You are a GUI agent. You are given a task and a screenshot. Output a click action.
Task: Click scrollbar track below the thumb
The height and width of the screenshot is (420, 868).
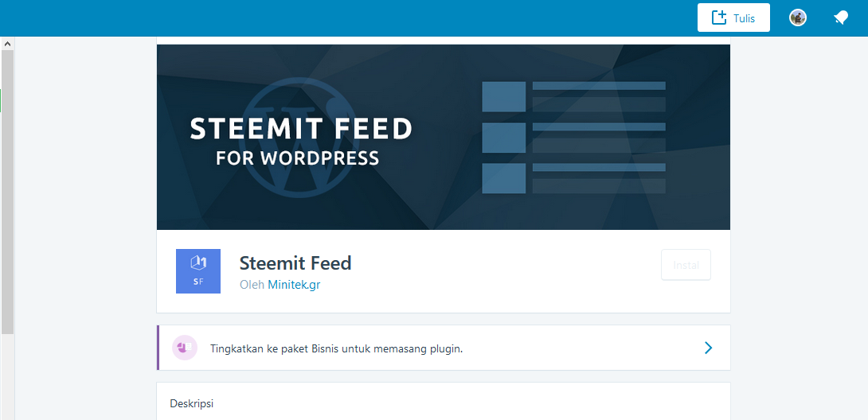pyautogui.click(x=7, y=375)
